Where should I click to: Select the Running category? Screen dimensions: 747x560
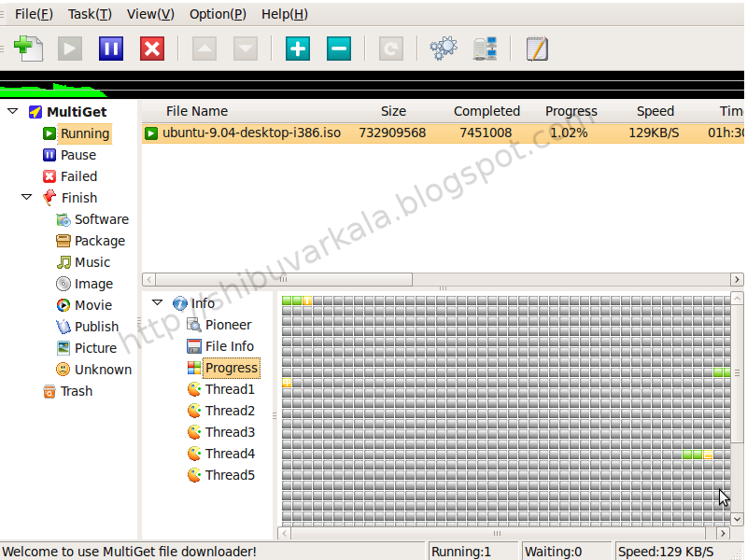85,133
